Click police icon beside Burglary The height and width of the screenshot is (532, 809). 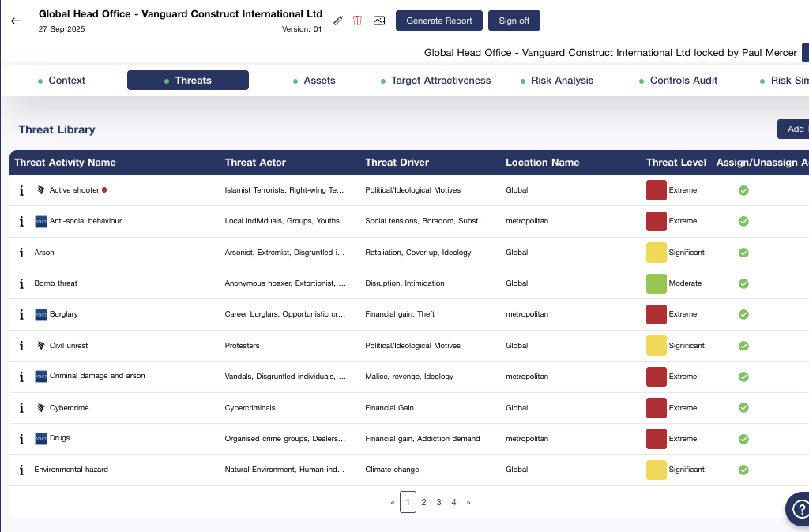pos(41,314)
